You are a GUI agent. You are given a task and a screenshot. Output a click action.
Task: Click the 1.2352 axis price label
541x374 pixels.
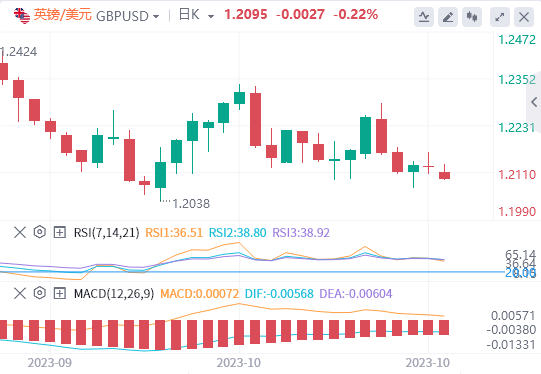(x=517, y=80)
